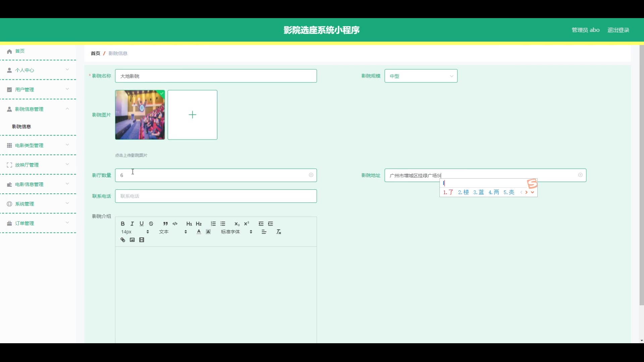644x362 pixels.
Task: Open the text color picker
Action: (199, 232)
